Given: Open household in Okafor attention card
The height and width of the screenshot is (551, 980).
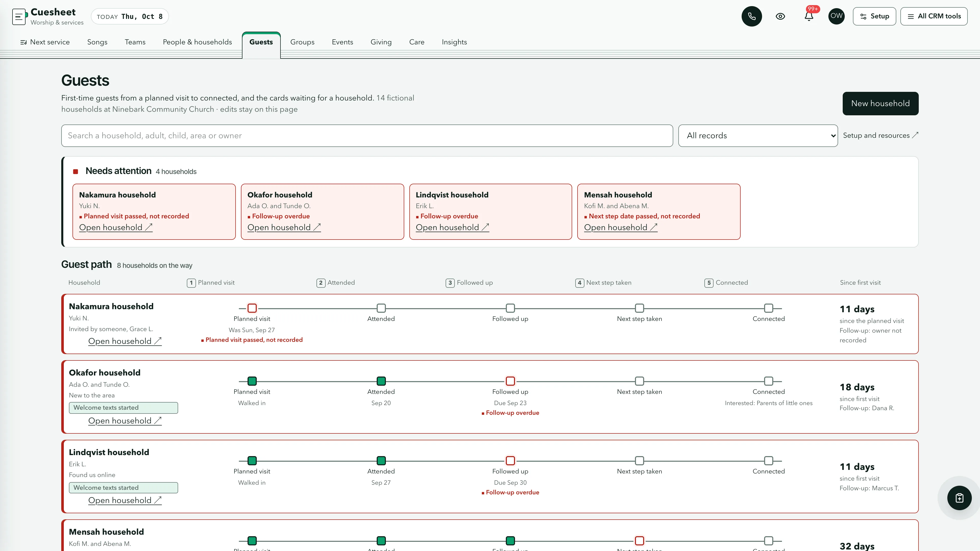Looking at the screenshot, I should click(284, 227).
